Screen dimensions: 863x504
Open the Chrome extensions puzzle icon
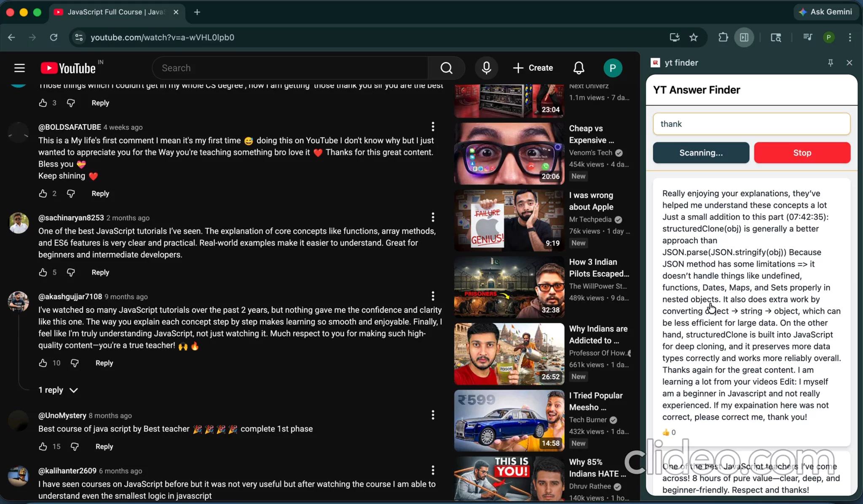pos(723,38)
